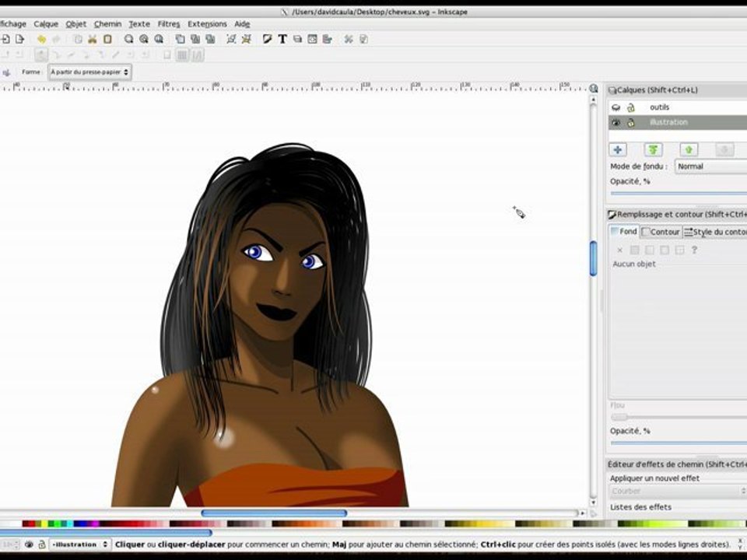Toggle the highlighted pen mode button
The width and height of the screenshot is (747, 560).
click(x=41, y=55)
